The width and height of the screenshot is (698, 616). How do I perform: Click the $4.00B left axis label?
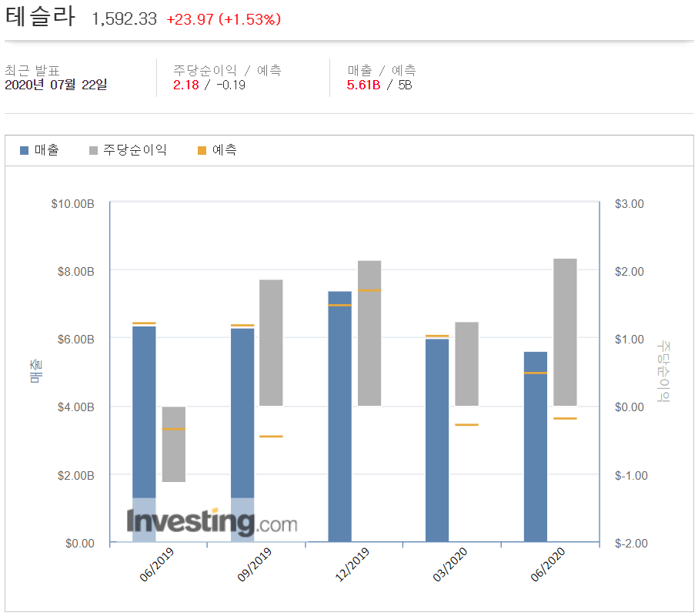tap(76, 407)
